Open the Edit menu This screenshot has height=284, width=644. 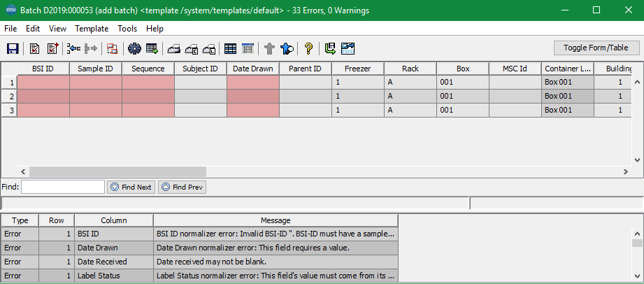(33, 29)
